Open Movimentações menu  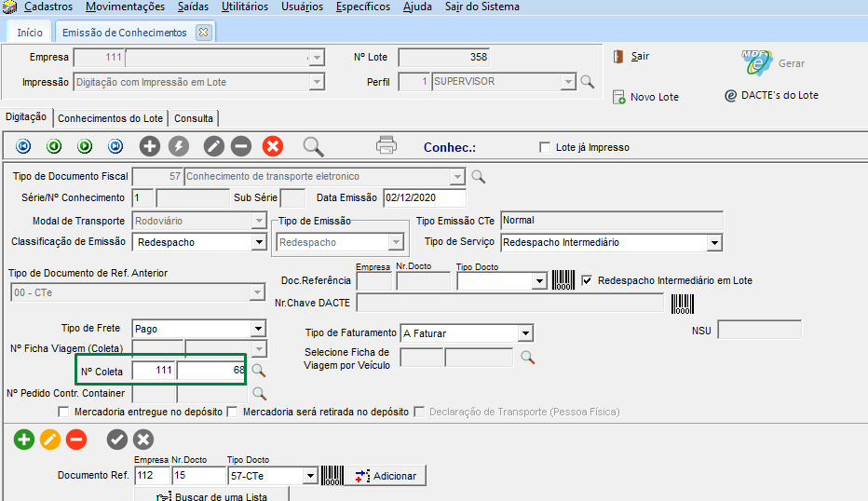(125, 7)
